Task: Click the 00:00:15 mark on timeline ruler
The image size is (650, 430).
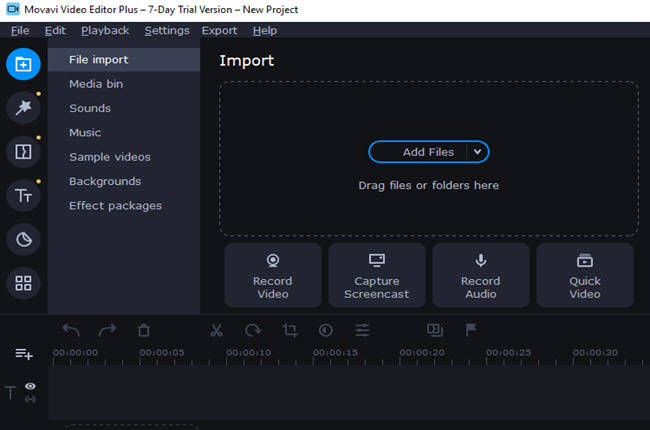Action: pos(335,353)
